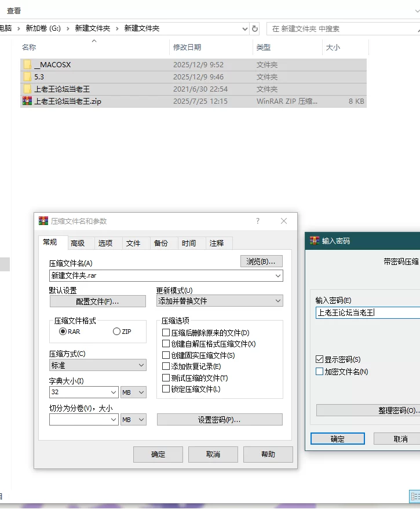The height and width of the screenshot is (509, 420).
Task: Click the help question mark in 压缩文件名和参数 dialog
Action: click(258, 221)
